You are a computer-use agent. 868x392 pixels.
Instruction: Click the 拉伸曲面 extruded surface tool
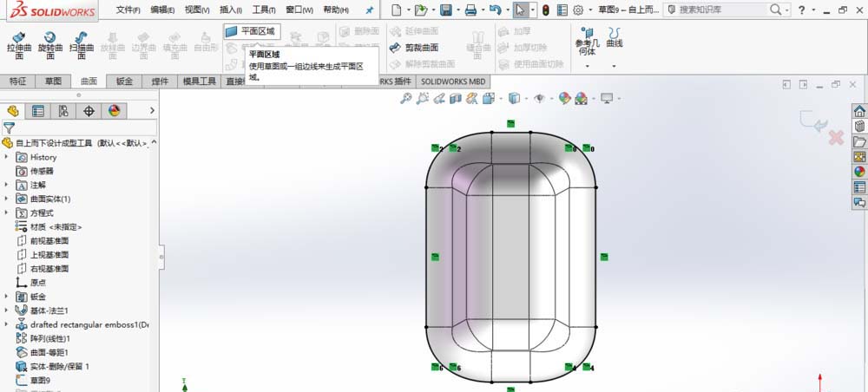(19, 44)
